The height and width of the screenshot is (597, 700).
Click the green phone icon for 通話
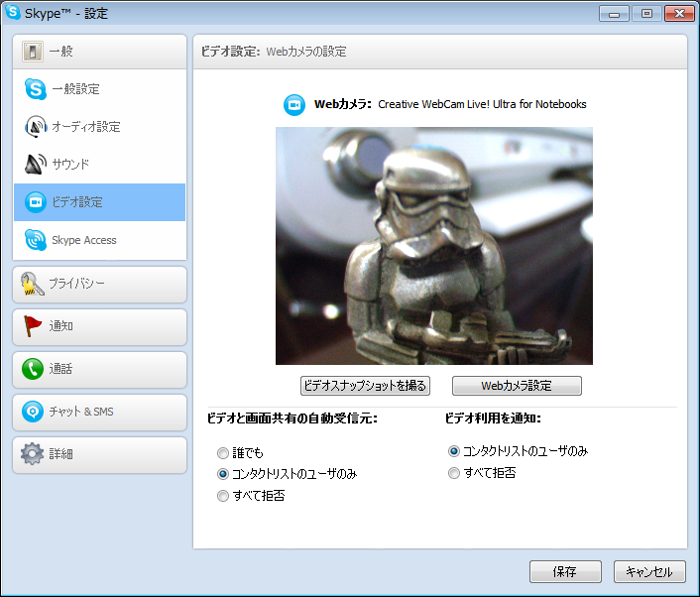33,369
